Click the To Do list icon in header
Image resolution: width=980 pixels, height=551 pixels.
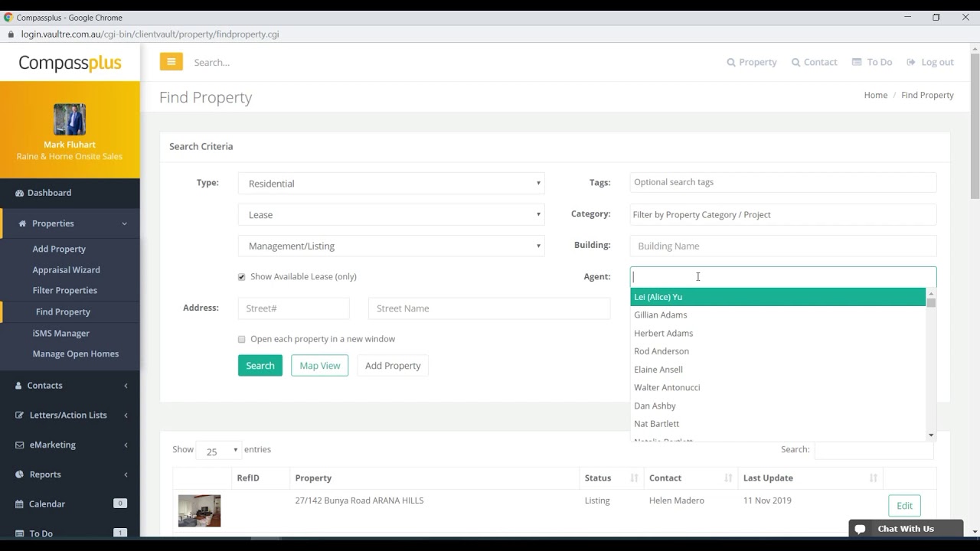click(x=857, y=63)
